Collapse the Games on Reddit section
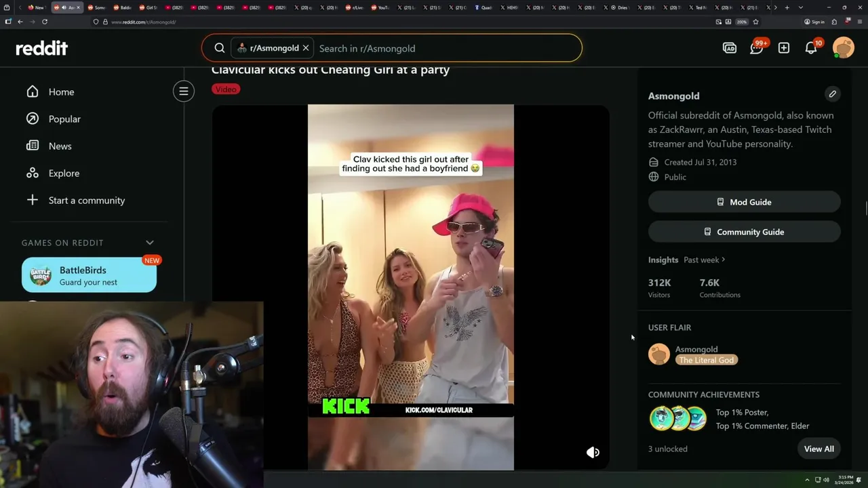Image resolution: width=868 pixels, height=488 pixels. (x=150, y=243)
